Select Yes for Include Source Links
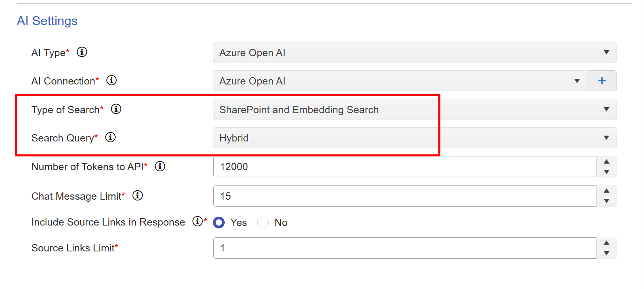The image size is (644, 289). click(x=219, y=223)
